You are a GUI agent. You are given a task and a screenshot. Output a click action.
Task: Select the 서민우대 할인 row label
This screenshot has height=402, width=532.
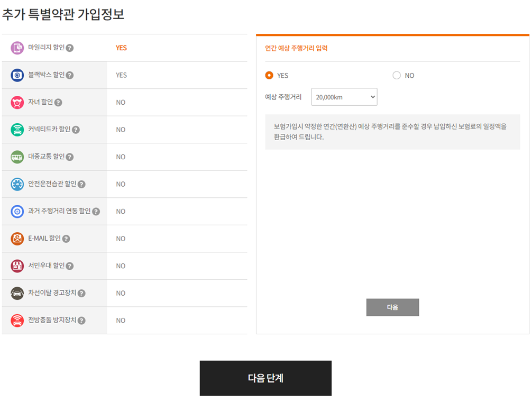(x=46, y=266)
